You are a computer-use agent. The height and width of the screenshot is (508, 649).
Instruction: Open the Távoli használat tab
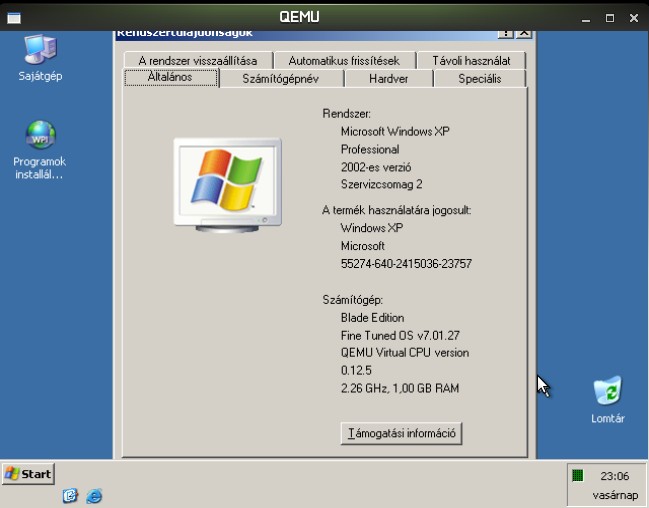click(x=471, y=61)
